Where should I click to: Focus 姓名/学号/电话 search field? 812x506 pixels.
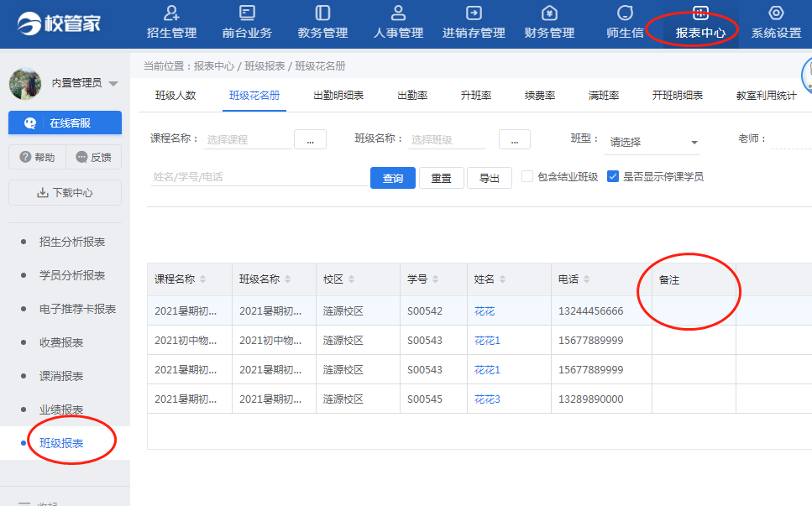point(259,177)
